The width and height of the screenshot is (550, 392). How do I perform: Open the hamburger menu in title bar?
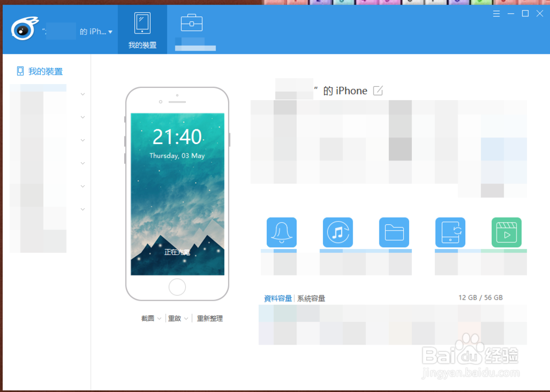coord(496,14)
